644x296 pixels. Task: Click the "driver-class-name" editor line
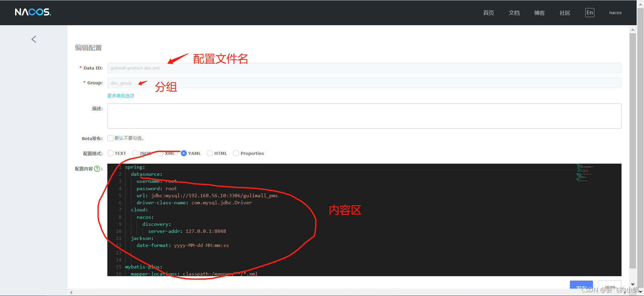tap(194, 203)
